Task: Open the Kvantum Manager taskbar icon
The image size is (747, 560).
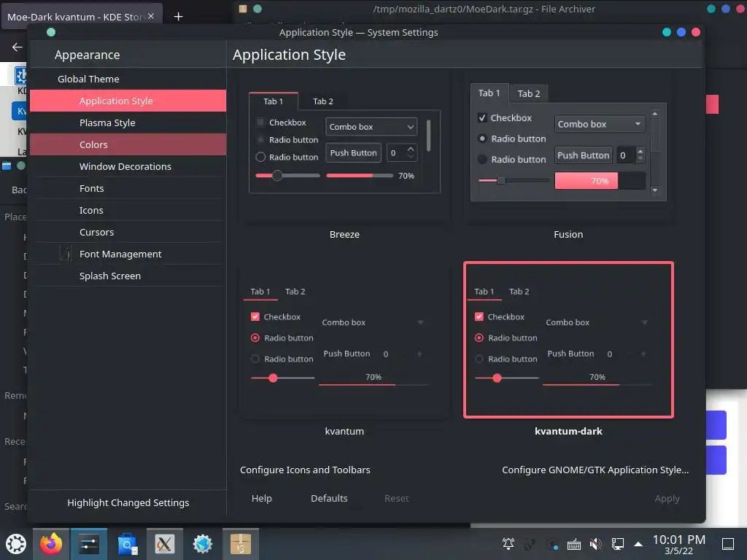Action: (x=165, y=544)
